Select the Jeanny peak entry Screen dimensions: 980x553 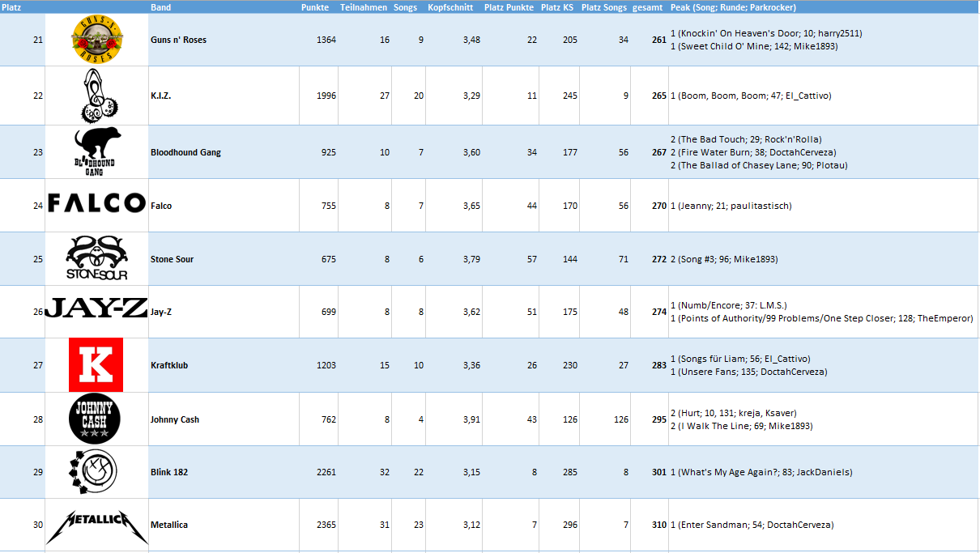click(731, 206)
